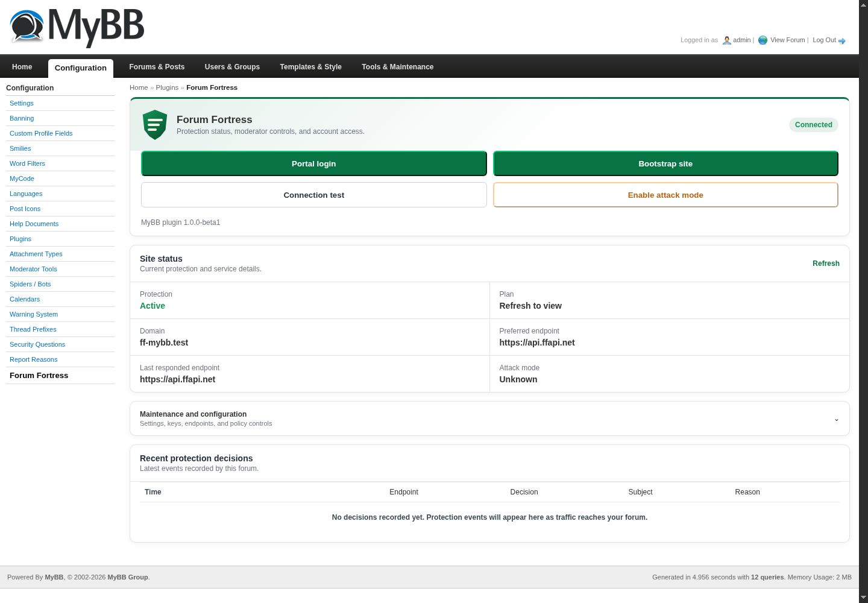Click the Endpoint column header
Viewport: 868px width, 603px height.
pyautogui.click(x=404, y=492)
